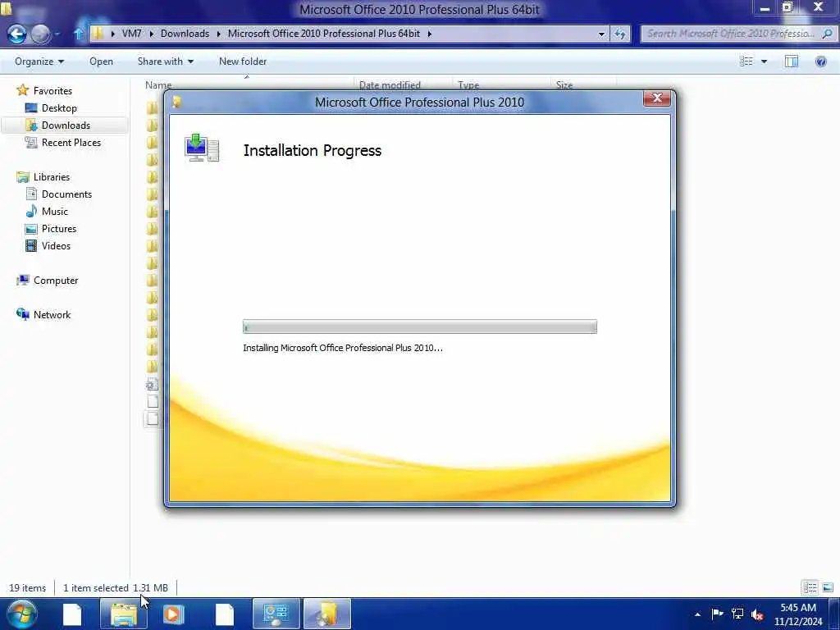Open the Organize dropdown menu
The height and width of the screenshot is (630, 840).
(x=39, y=62)
